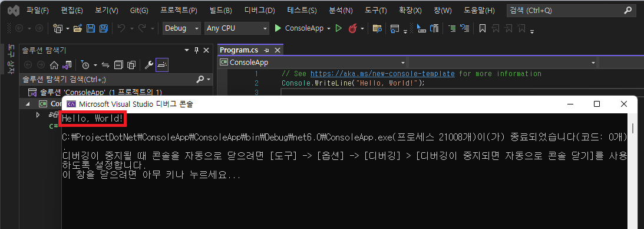Click the Comment selected lines icon
This screenshot has width=644, height=229.
point(452,28)
